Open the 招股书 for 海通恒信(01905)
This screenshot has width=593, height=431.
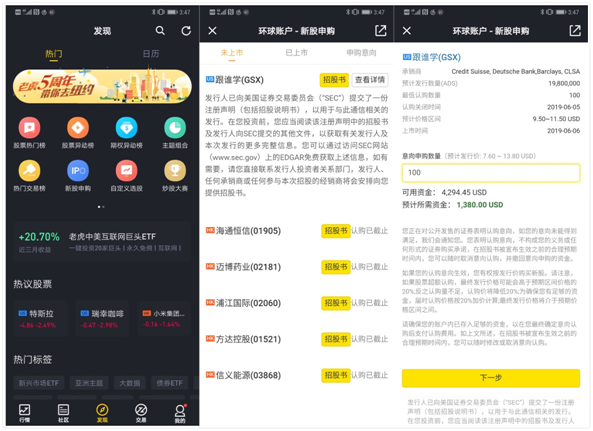(x=335, y=231)
